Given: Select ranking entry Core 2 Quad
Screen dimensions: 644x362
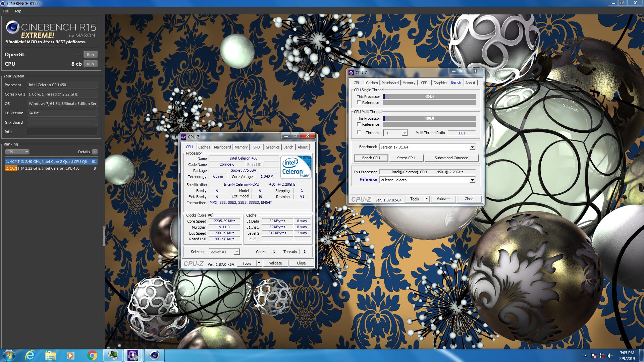Looking at the screenshot, I should (51, 162).
